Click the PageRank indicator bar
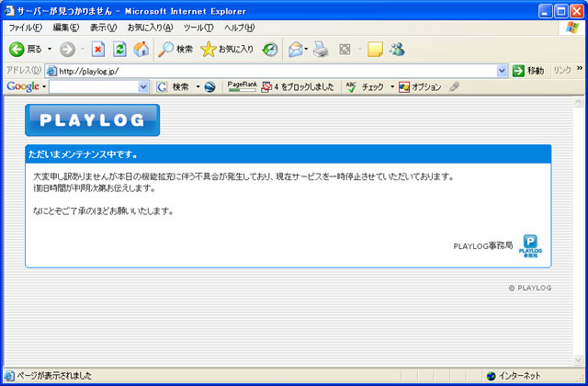Screen dimensions: 588x386 coord(243,86)
